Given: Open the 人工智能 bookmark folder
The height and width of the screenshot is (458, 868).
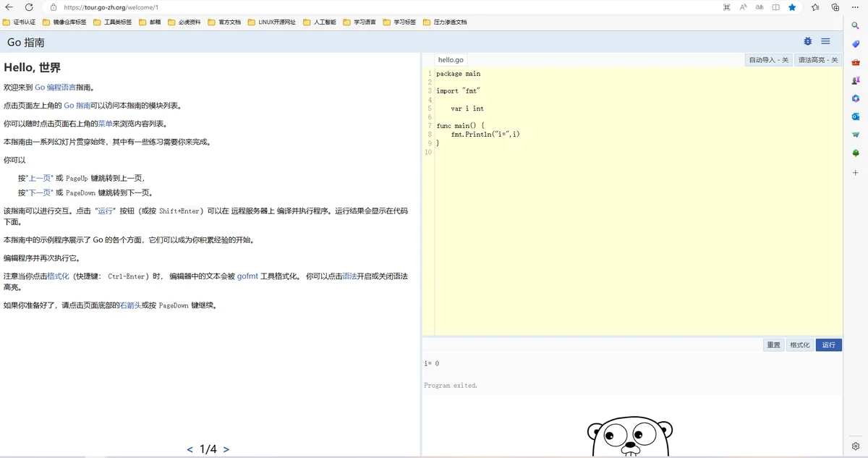Looking at the screenshot, I should tap(320, 22).
